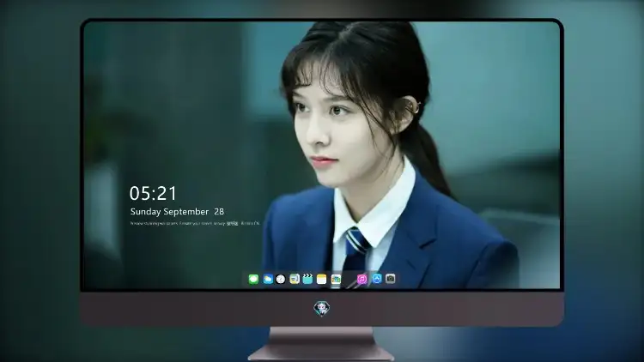The image size is (644, 362).
Task: Open the Photos gallery icon in dock
Action: pos(336,280)
